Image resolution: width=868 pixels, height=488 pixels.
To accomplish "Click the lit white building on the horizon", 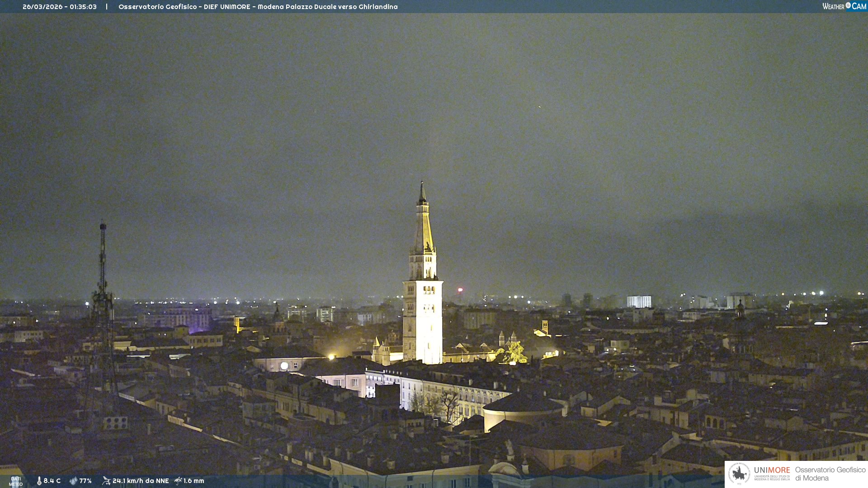I will point(639,301).
